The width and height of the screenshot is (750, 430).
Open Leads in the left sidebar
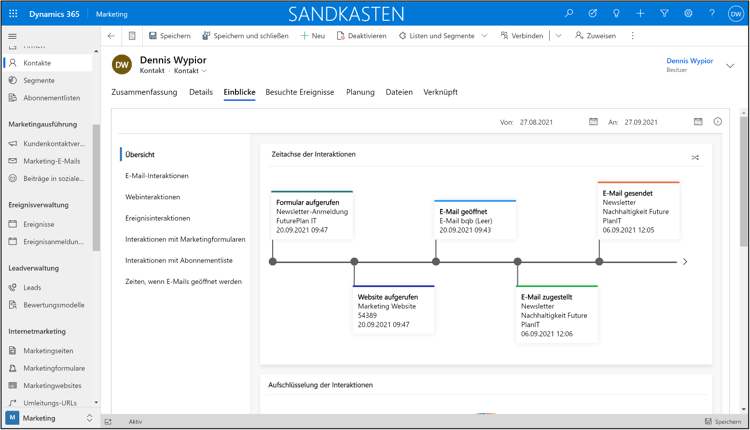[32, 288]
